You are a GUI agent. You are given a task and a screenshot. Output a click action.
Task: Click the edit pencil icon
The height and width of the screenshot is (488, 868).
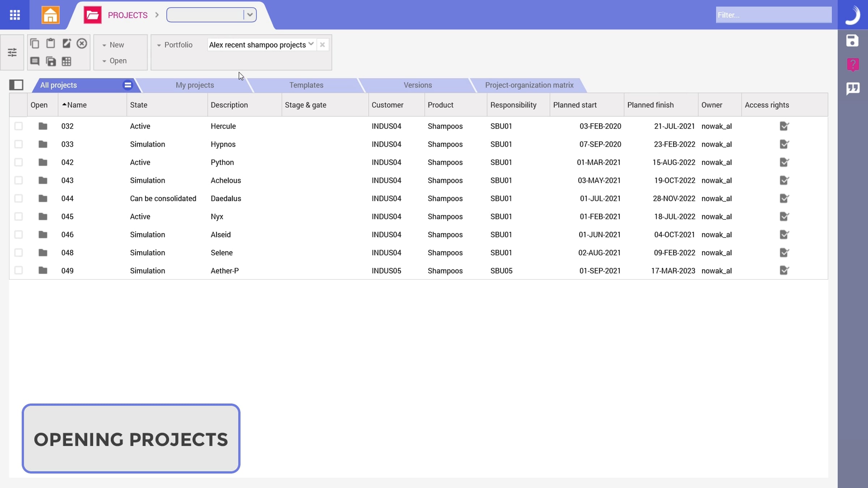tap(67, 43)
